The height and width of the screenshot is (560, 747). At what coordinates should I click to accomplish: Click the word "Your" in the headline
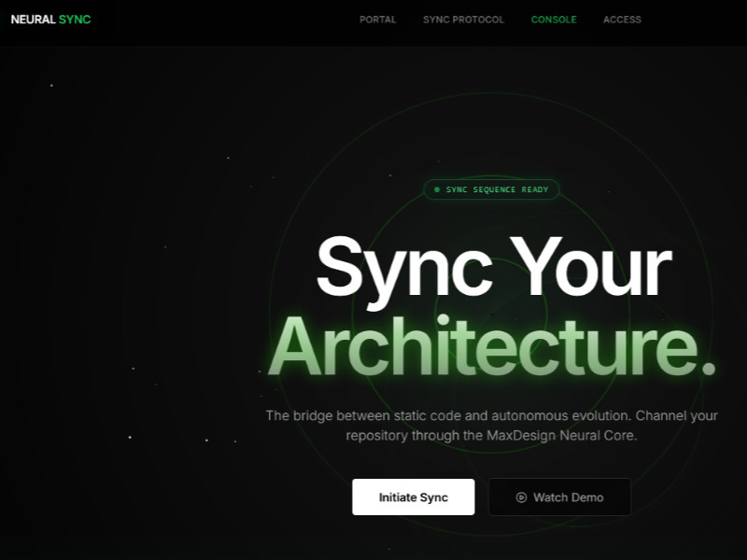coord(595,267)
